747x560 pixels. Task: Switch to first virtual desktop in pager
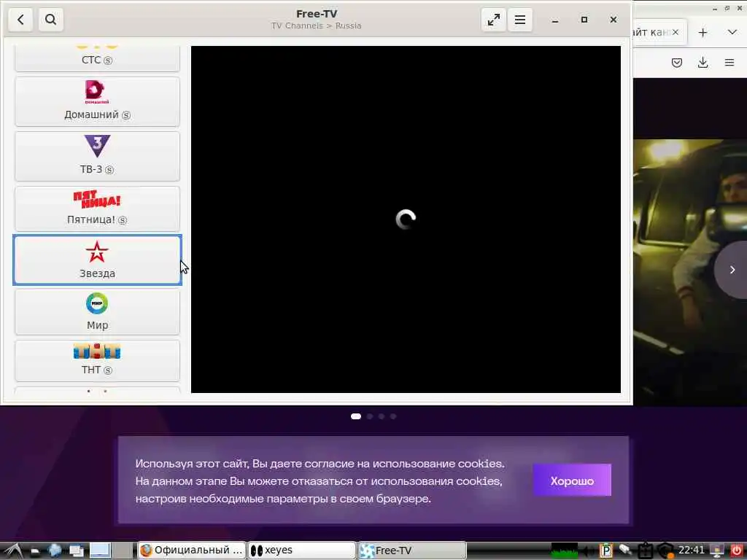point(100,551)
